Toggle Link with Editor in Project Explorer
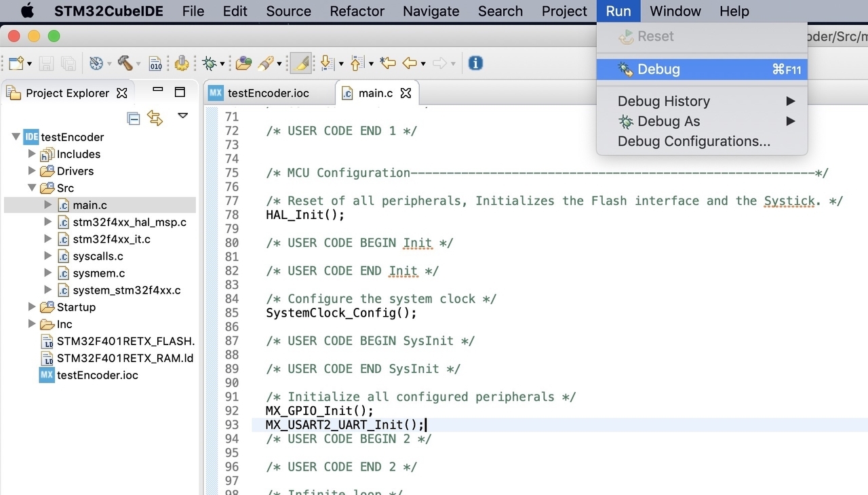 [155, 119]
